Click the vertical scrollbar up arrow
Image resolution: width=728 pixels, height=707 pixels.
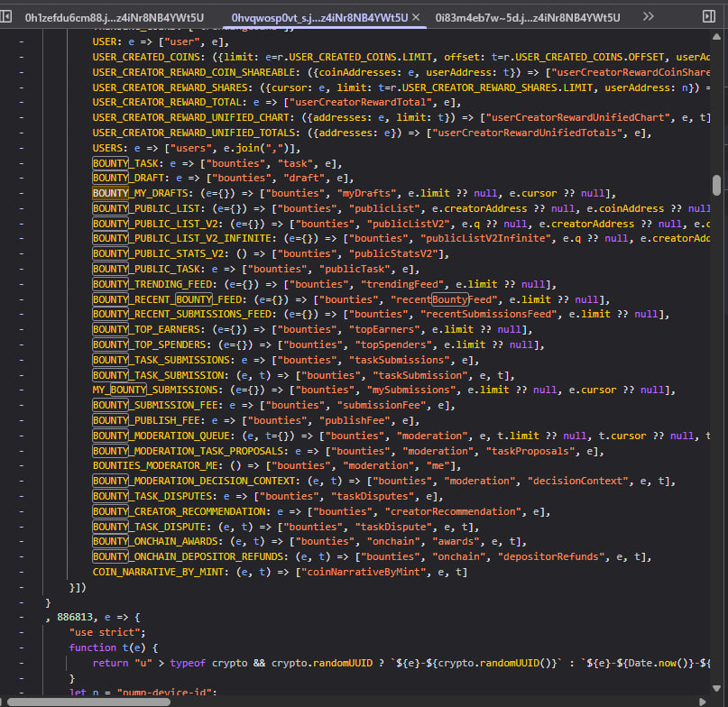pos(716,36)
